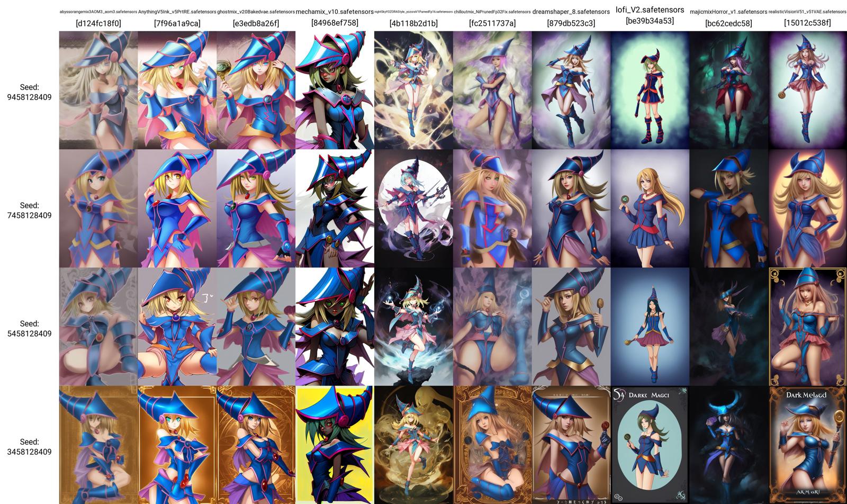847x504 pixels.
Task: Click the hash [be39b34a53]
Action: 650,21
